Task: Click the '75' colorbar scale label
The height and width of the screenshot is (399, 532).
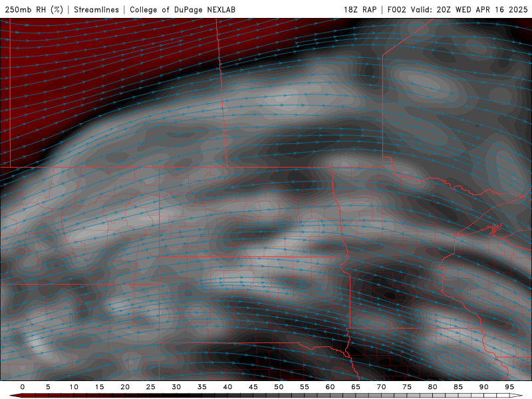Action: click(407, 387)
